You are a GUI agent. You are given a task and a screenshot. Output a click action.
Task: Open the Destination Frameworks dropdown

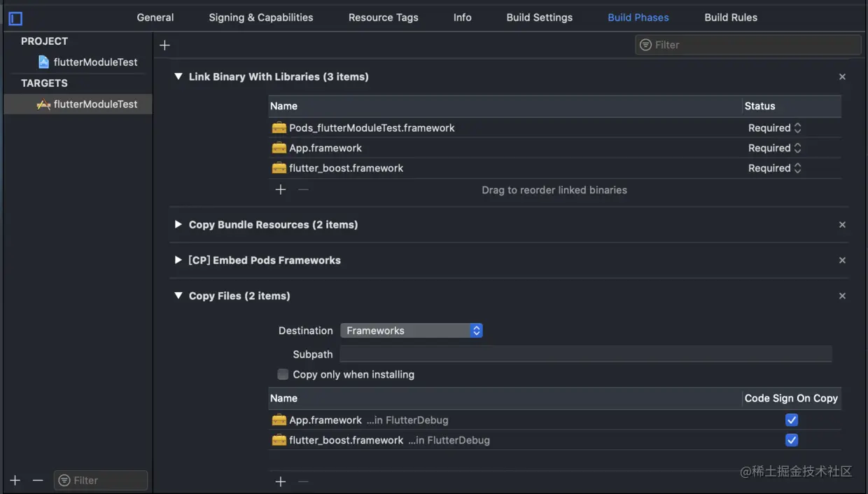click(x=411, y=331)
